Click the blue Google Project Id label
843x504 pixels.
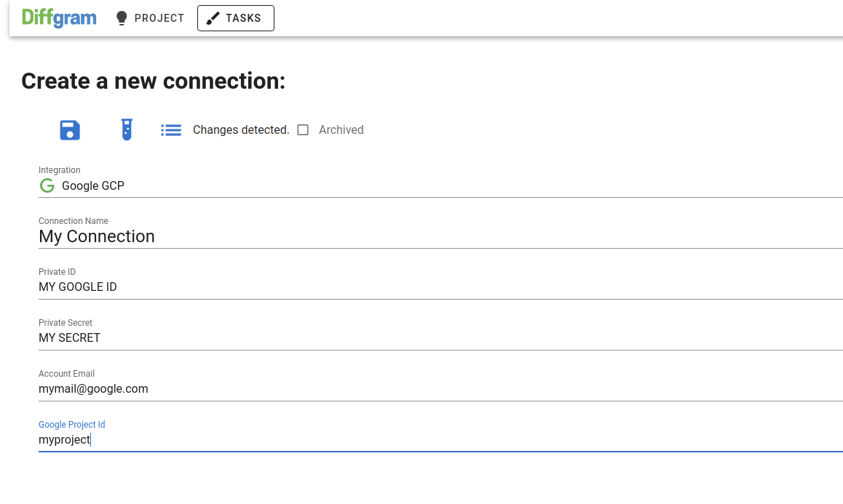point(71,425)
